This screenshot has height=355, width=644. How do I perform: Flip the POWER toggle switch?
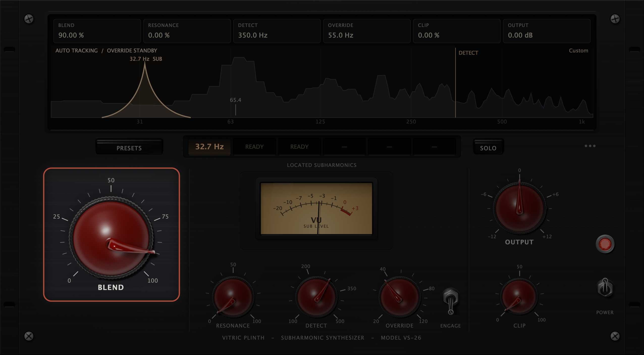(605, 288)
